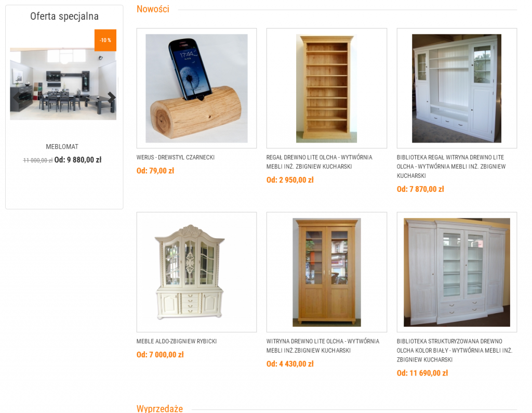The height and width of the screenshot is (413, 532).
Task: Open WERUS - DREWSTYL CZARNECKI product link
Action: (x=176, y=157)
